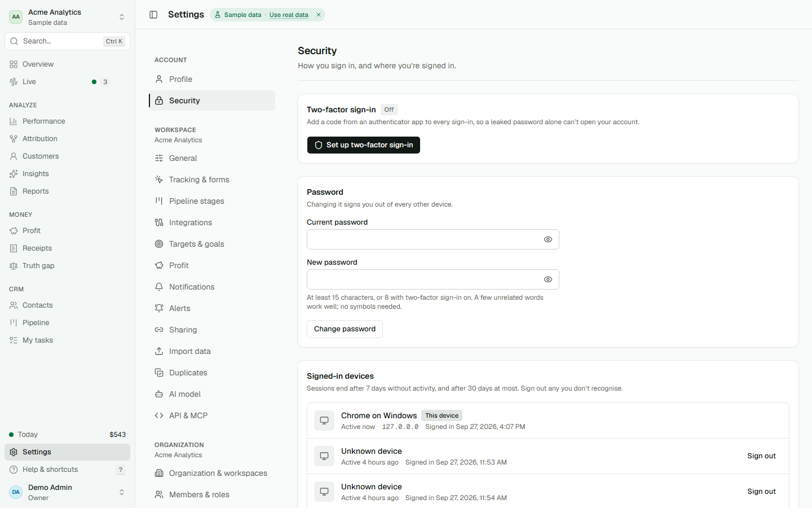Image resolution: width=812 pixels, height=508 pixels.
Task: Open Receipts page
Action: pos(67,248)
